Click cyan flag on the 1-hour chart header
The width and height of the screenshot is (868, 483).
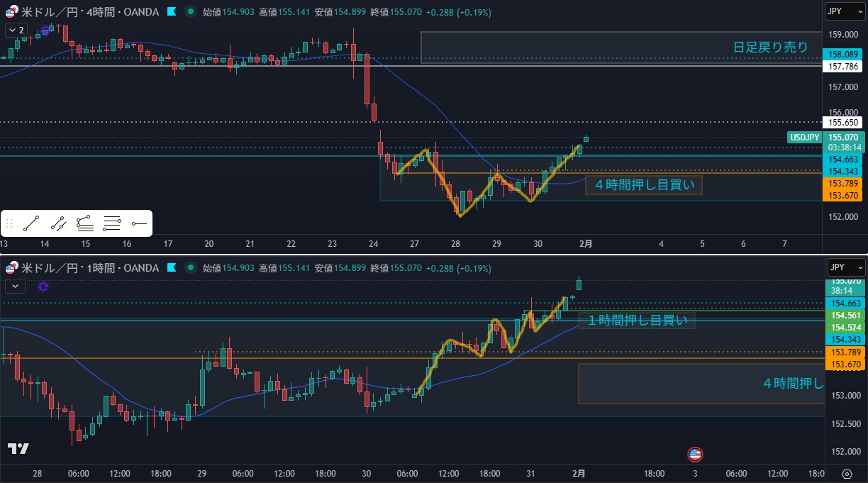[x=172, y=268]
